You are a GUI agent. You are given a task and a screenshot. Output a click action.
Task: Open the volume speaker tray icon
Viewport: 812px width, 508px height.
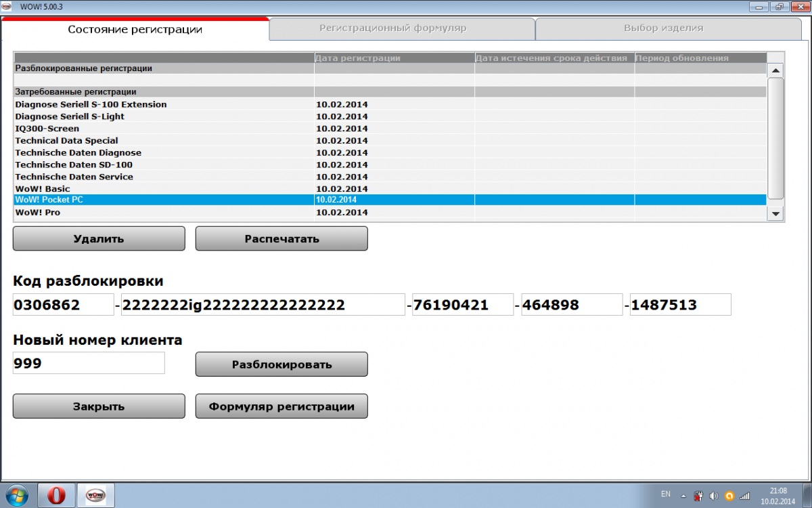coord(713,495)
